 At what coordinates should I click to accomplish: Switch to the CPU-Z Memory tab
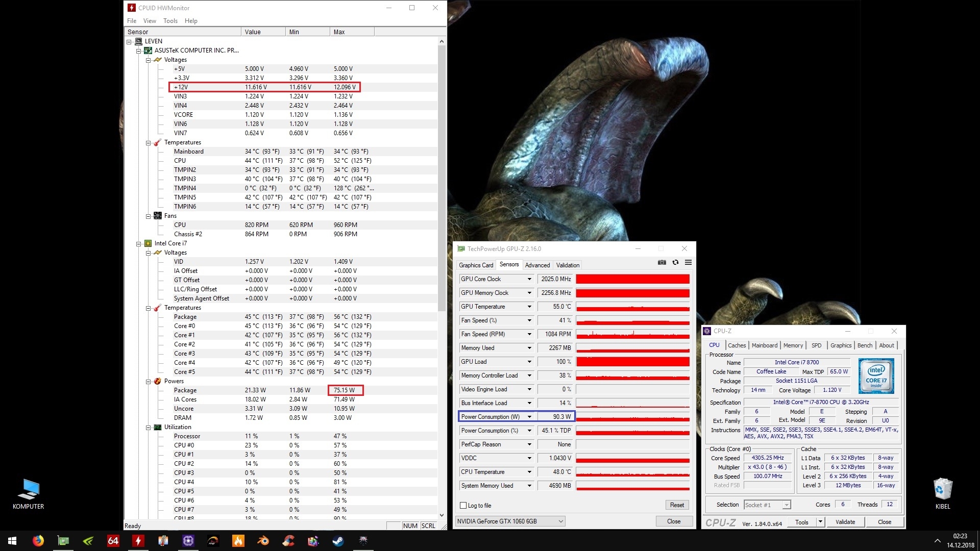point(793,345)
